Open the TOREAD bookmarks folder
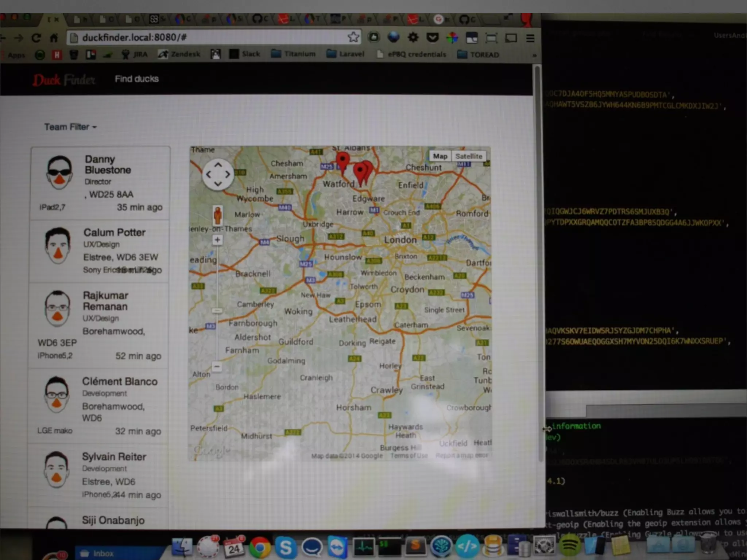This screenshot has height=560, width=747. [478, 55]
